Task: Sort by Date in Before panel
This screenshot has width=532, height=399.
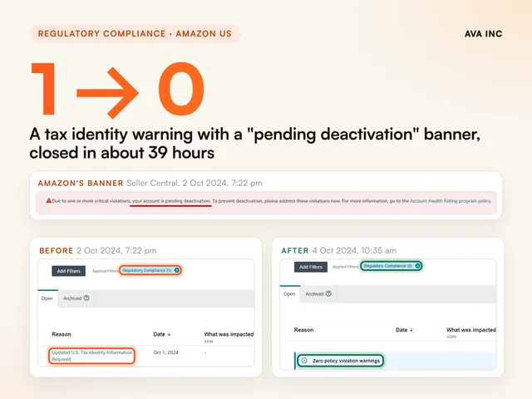Action: pyautogui.click(x=162, y=334)
